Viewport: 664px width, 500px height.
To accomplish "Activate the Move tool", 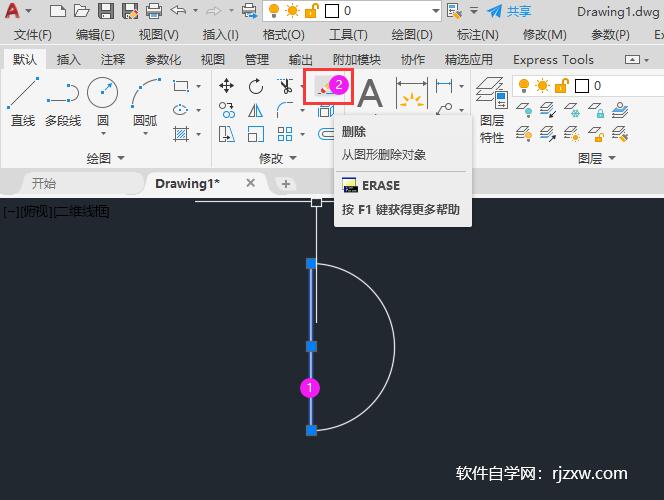I will tap(227, 86).
